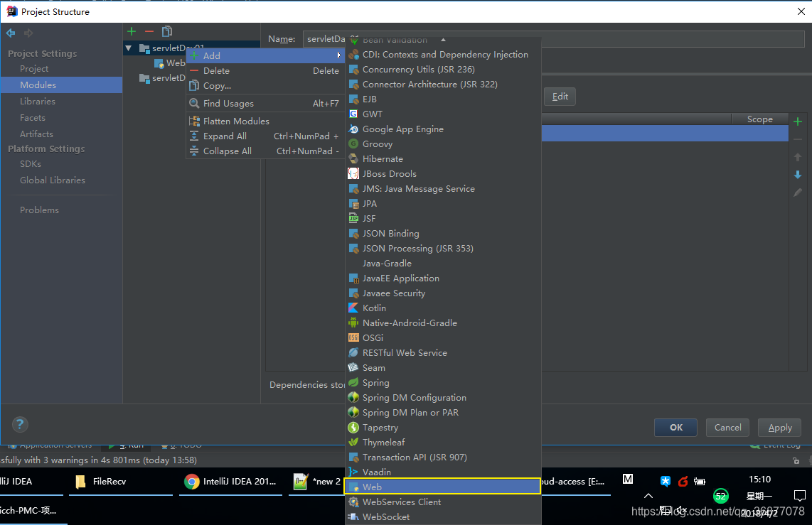Choose JavaEE Application framework
Image resolution: width=812 pixels, height=525 pixels.
[x=443, y=278]
